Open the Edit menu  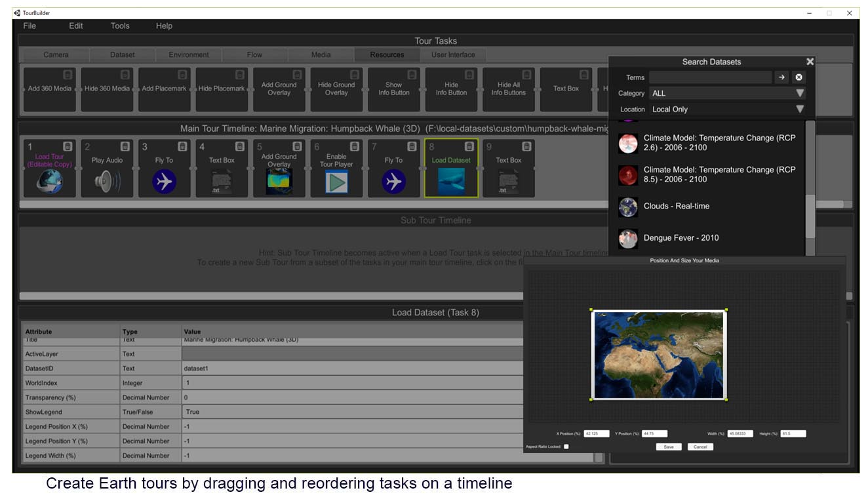(x=76, y=26)
